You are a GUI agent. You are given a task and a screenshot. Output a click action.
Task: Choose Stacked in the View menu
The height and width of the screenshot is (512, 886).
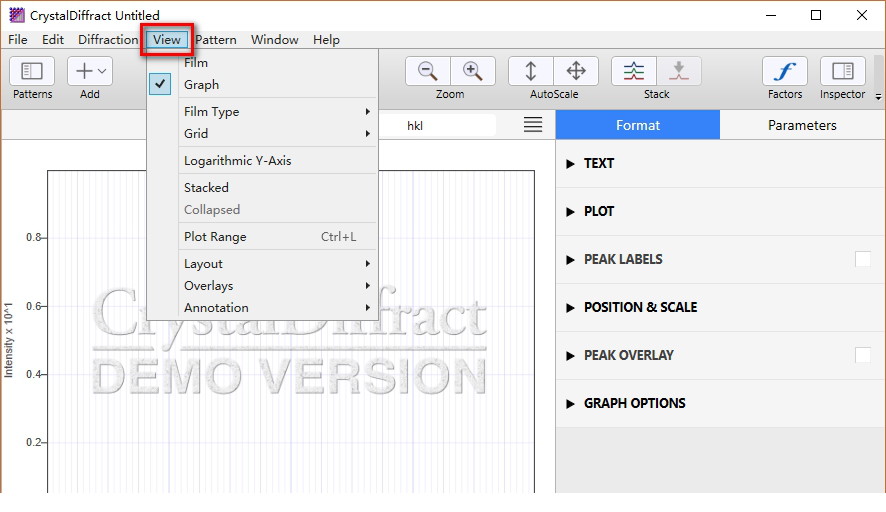(x=262, y=188)
